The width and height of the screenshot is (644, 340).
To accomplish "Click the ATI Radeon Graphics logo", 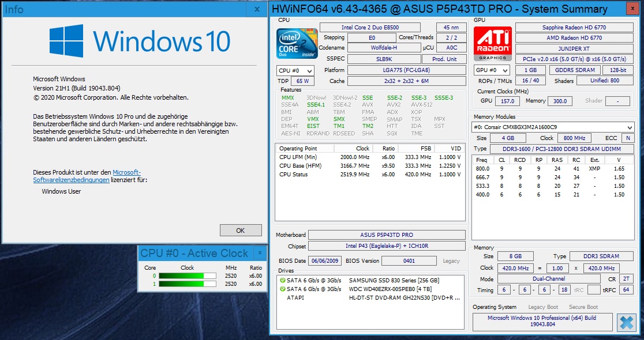I will tap(492, 43).
